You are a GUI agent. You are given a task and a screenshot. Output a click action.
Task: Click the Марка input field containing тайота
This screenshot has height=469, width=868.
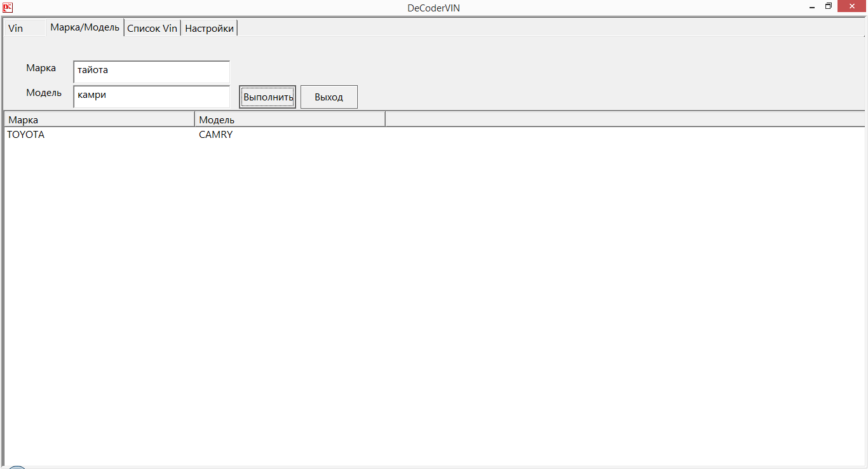(151, 71)
